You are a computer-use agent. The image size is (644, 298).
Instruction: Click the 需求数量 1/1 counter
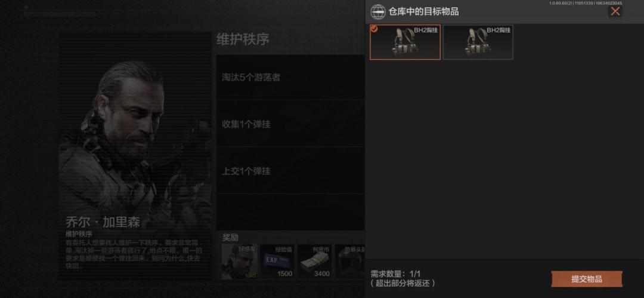tap(395, 274)
